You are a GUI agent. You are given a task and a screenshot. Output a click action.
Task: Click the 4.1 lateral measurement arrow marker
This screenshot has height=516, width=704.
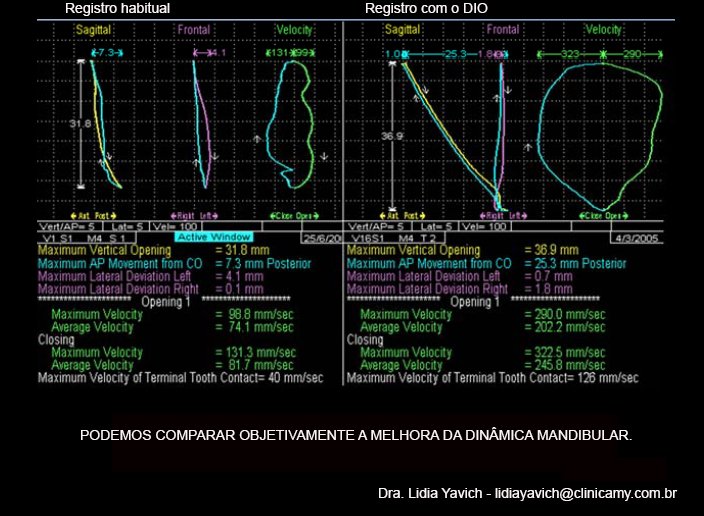click(210, 51)
